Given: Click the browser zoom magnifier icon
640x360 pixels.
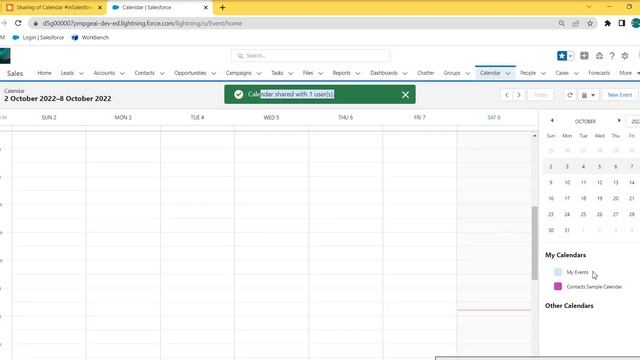Looking at the screenshot, I should tap(562, 24).
